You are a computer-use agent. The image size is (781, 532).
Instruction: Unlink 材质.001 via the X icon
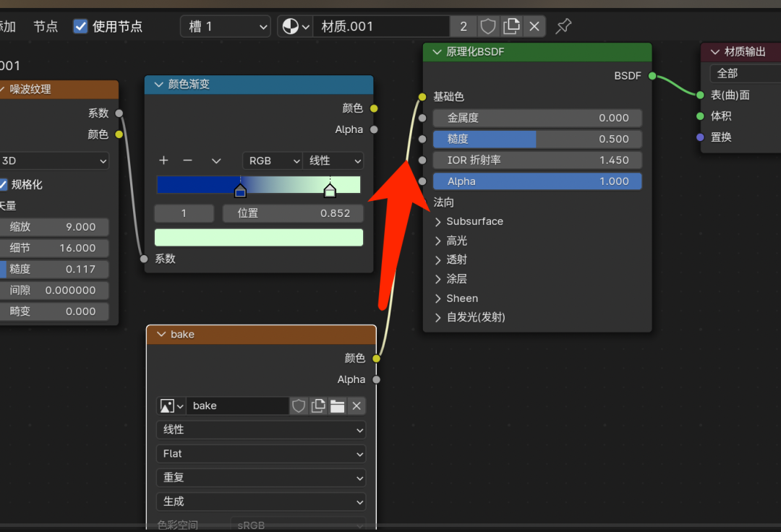coord(534,26)
